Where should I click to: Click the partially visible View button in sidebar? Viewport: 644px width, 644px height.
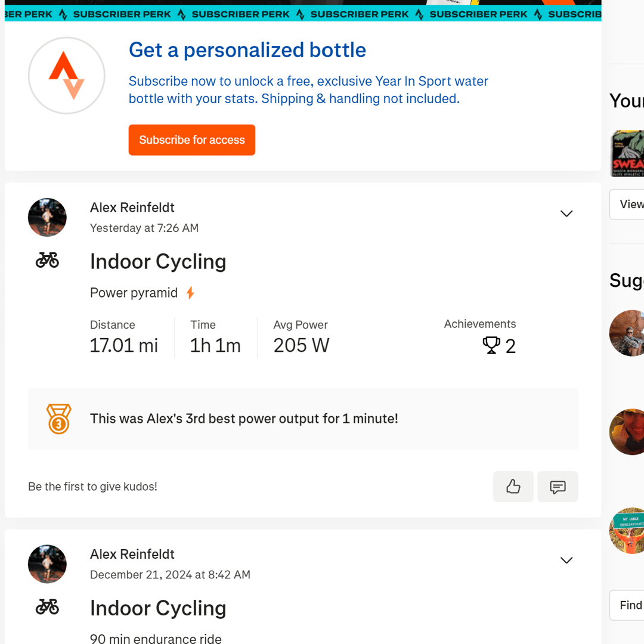[627, 204]
